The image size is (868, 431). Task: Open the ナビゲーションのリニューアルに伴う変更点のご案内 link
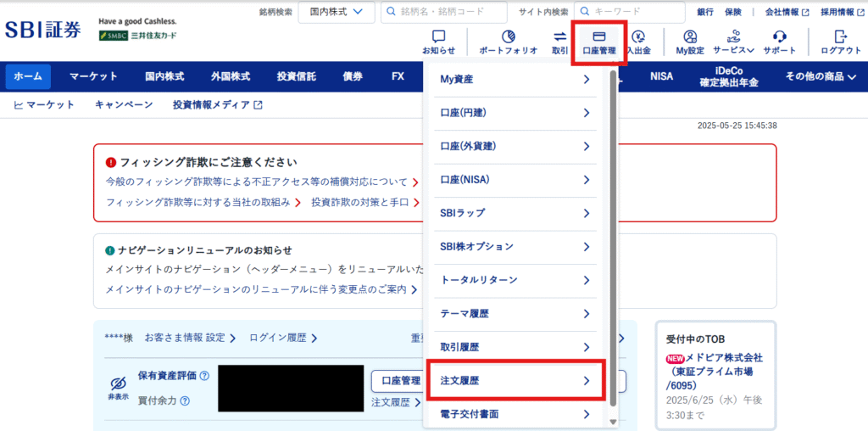[x=261, y=289]
